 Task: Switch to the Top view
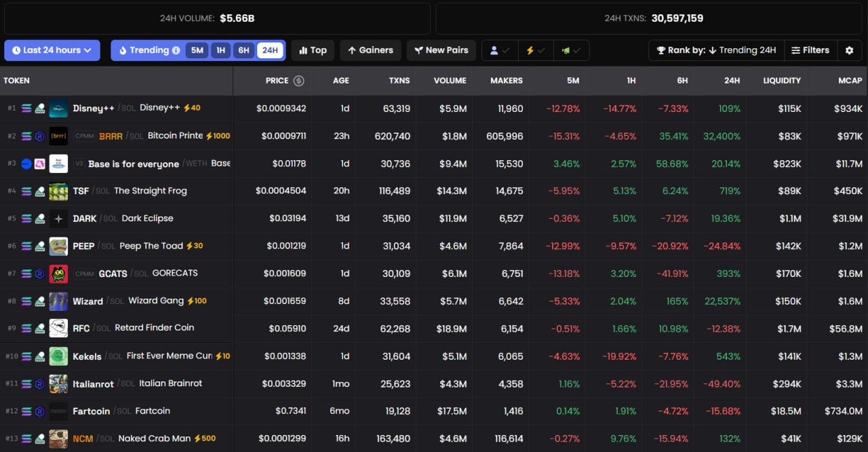click(313, 50)
